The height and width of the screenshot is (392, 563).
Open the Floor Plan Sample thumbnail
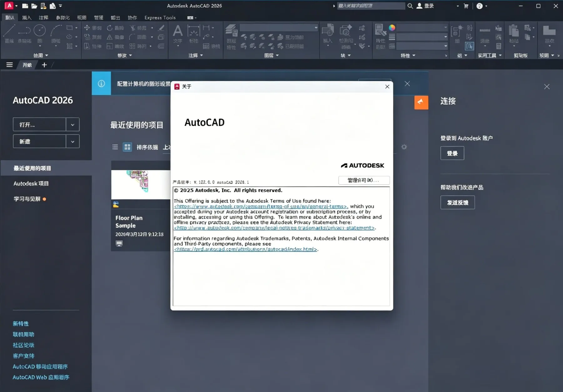(x=141, y=185)
